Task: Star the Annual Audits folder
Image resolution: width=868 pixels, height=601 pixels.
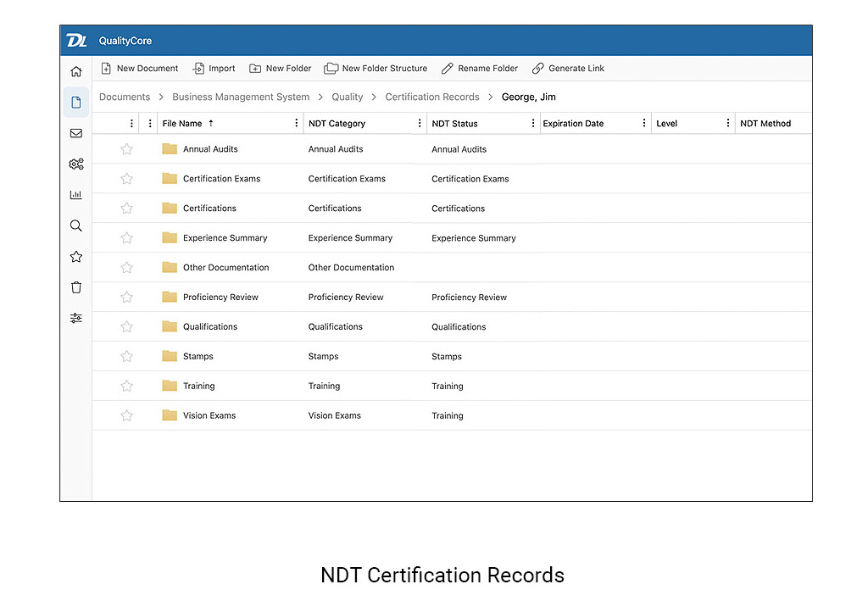Action: pyautogui.click(x=127, y=149)
